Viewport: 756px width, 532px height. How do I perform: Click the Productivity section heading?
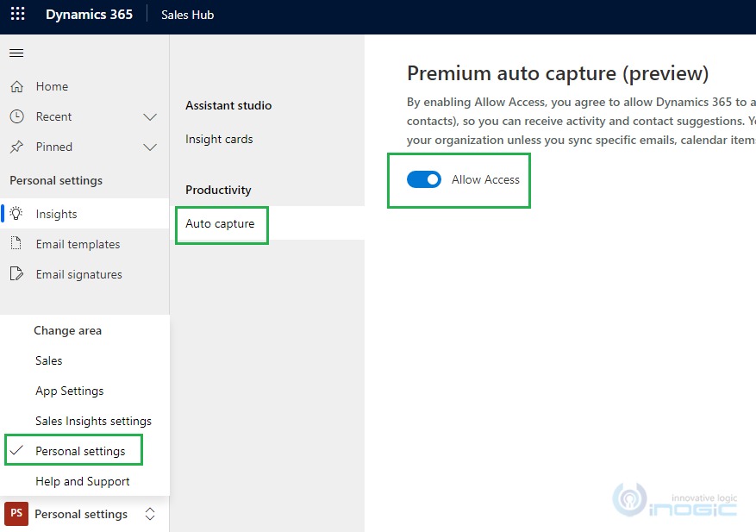tap(218, 190)
